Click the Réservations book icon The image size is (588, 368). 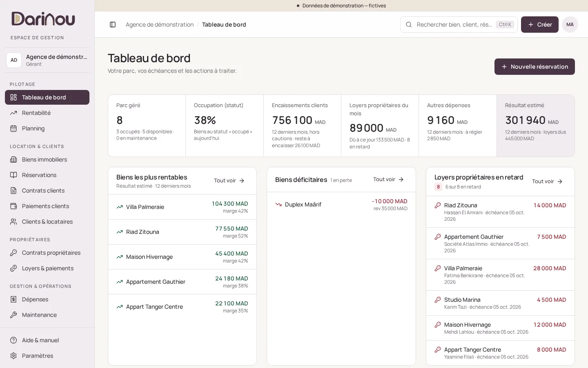(x=13, y=175)
